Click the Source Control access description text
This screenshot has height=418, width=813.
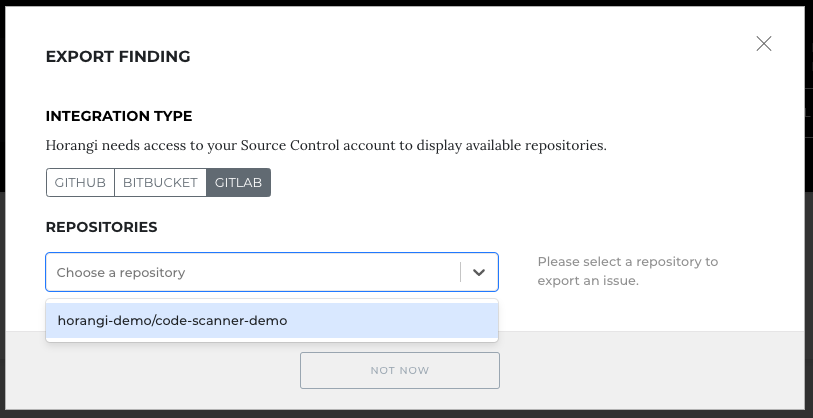pos(326,145)
